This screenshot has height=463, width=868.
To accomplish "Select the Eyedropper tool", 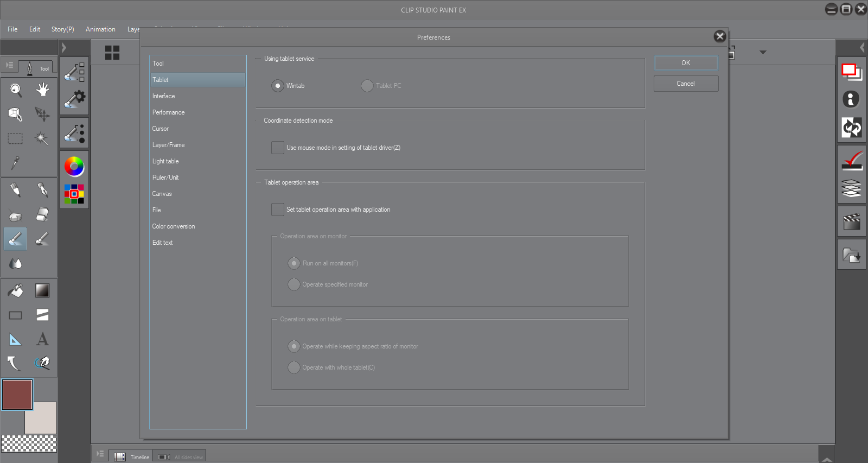I will [16, 163].
